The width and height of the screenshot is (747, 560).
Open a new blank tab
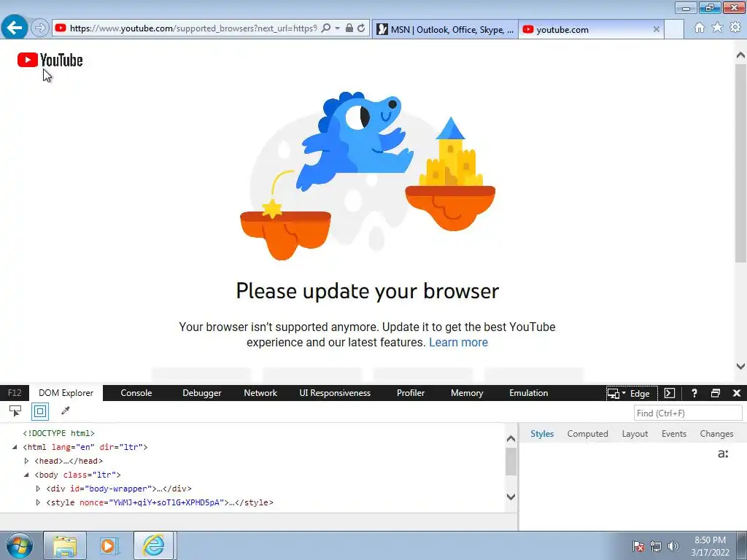pyautogui.click(x=674, y=29)
